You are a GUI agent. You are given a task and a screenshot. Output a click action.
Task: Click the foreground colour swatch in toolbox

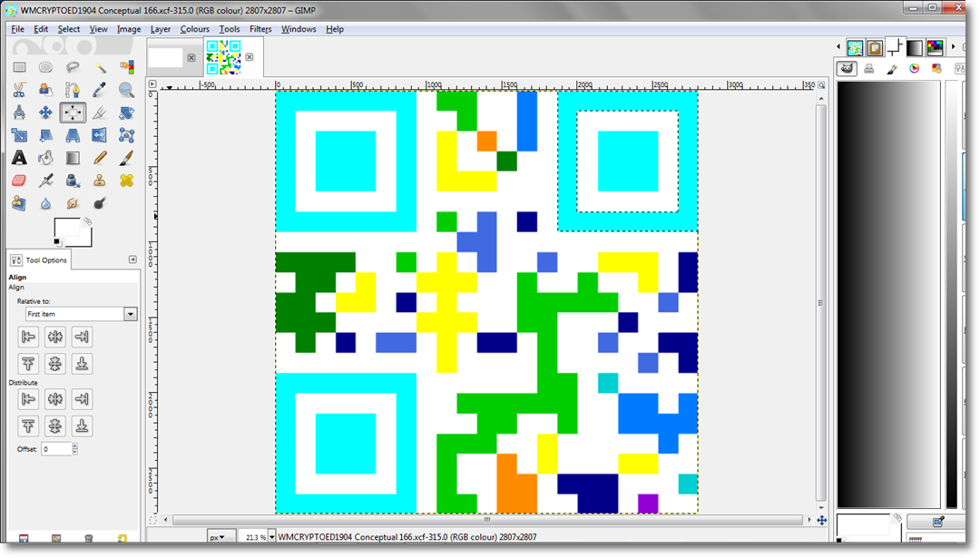click(66, 228)
